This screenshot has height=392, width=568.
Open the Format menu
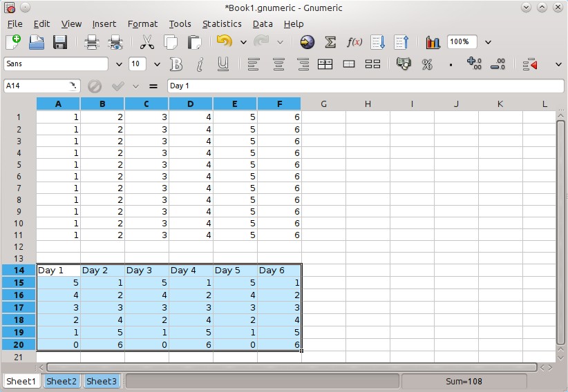pos(143,24)
